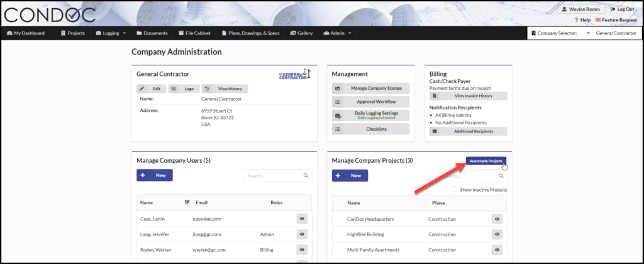Image resolution: width=644 pixels, height=264 pixels.
Task: View ConDoc Headquarters project eye icon
Action: point(497,219)
